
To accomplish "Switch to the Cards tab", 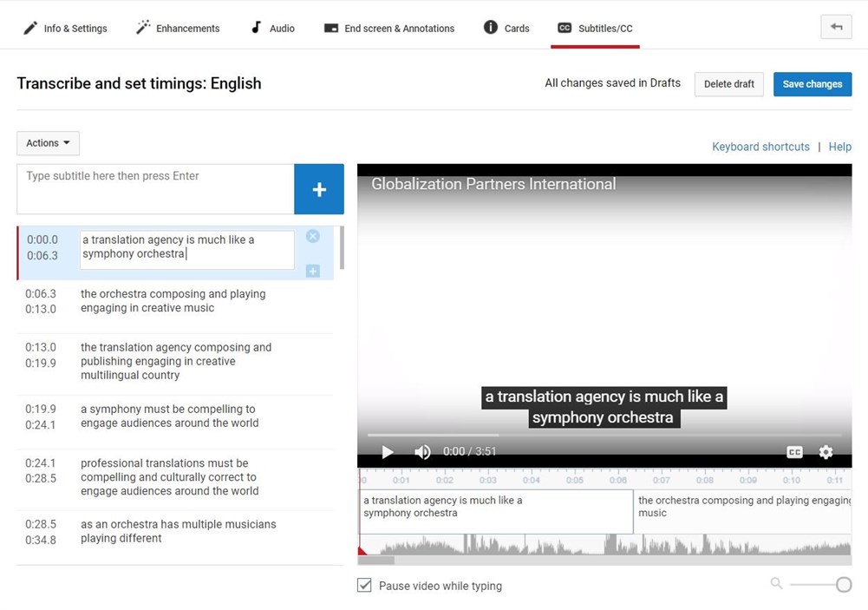I will [506, 28].
